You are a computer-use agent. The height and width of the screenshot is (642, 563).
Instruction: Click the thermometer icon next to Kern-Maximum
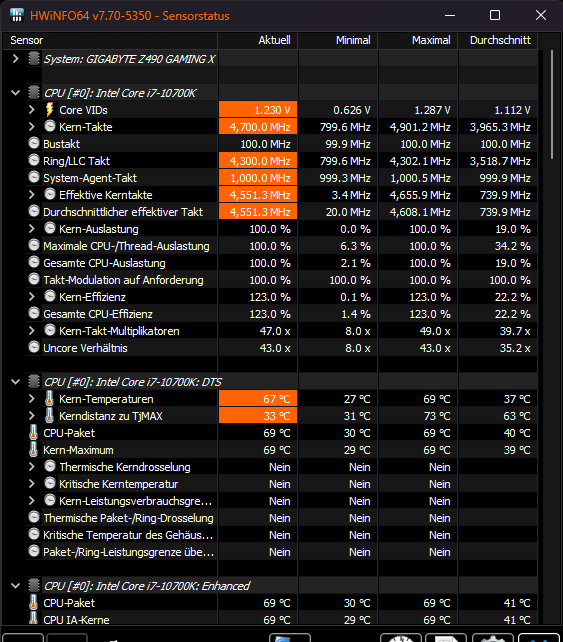[x=34, y=450]
